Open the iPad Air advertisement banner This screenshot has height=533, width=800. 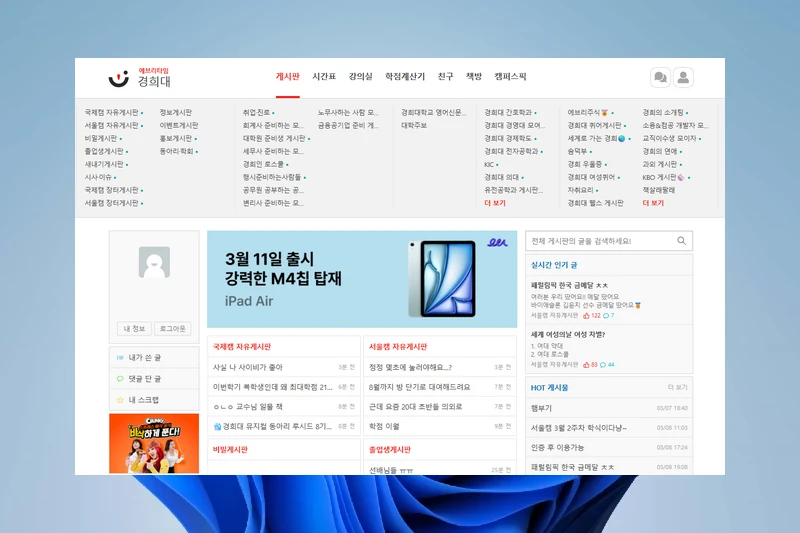[x=362, y=279]
